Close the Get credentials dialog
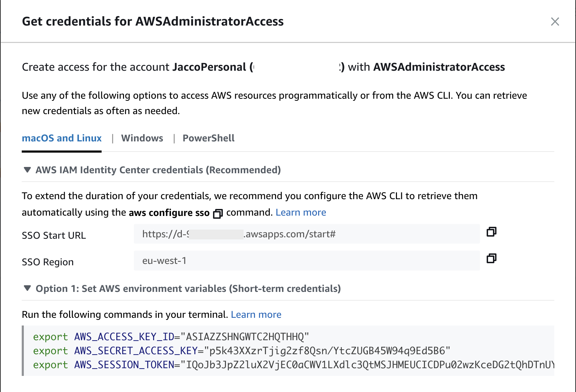 [555, 22]
